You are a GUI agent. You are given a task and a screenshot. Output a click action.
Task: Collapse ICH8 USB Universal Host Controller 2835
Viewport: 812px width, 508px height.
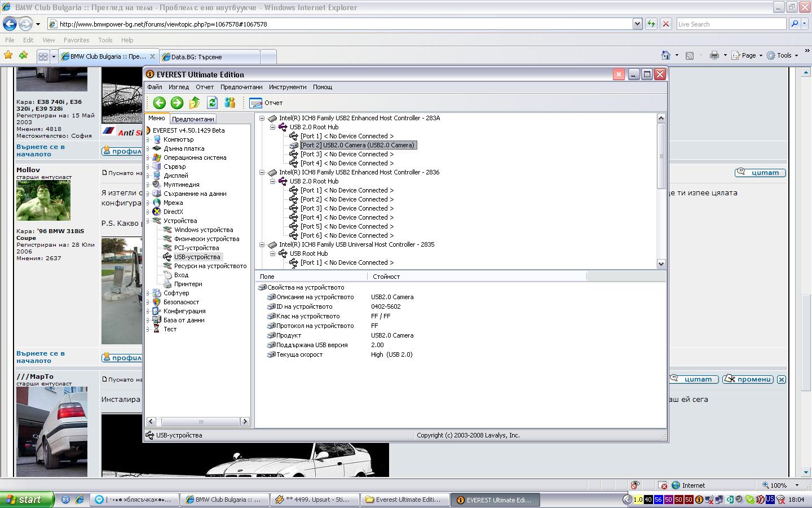click(262, 244)
